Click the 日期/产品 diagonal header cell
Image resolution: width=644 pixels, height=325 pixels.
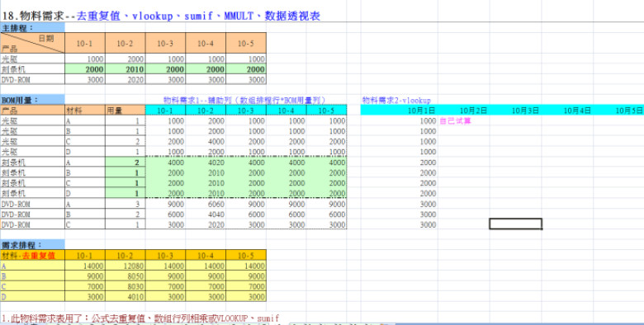[32, 43]
